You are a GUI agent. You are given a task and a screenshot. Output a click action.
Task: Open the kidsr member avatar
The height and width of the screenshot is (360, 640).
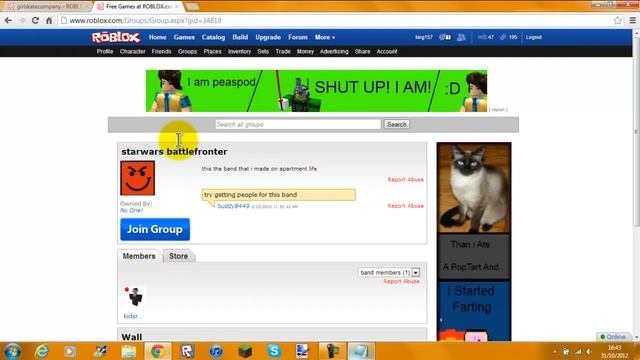pyautogui.click(x=134, y=297)
